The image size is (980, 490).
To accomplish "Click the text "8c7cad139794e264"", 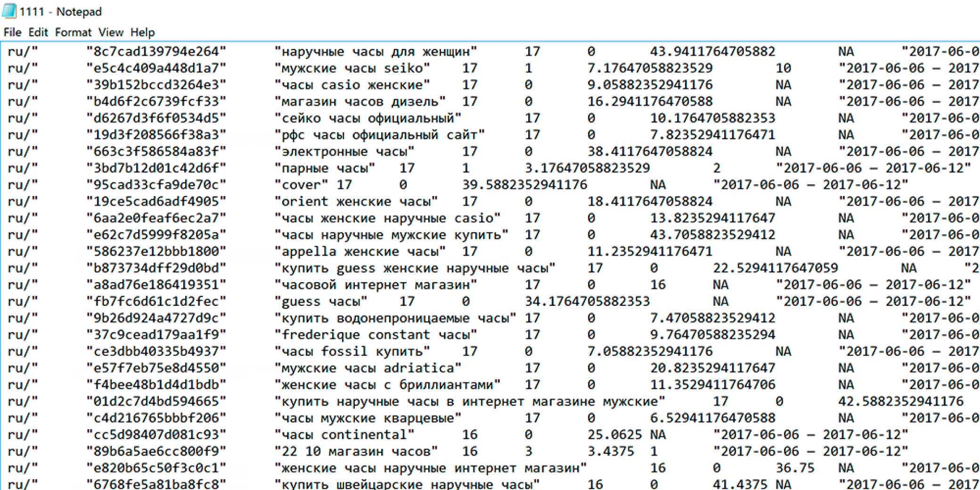I will [x=156, y=51].
